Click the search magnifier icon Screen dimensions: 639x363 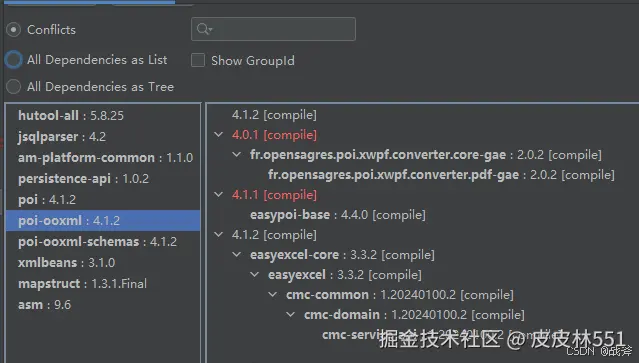[x=204, y=29]
